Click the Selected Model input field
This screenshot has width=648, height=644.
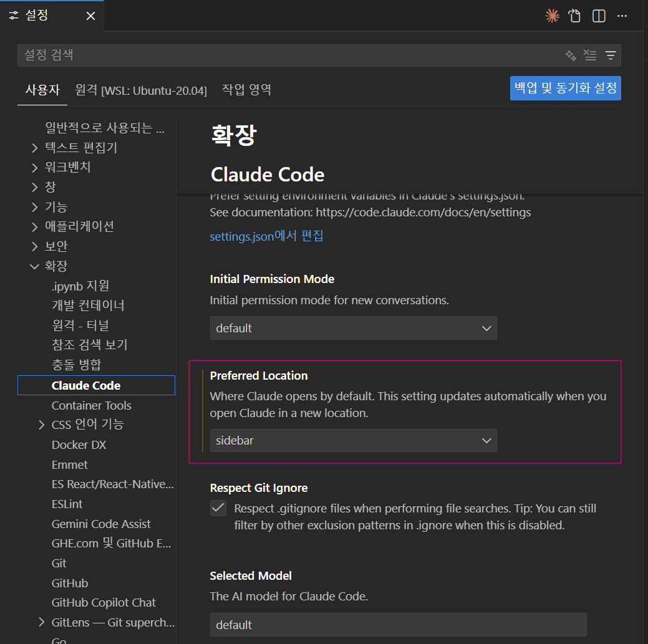(398, 625)
